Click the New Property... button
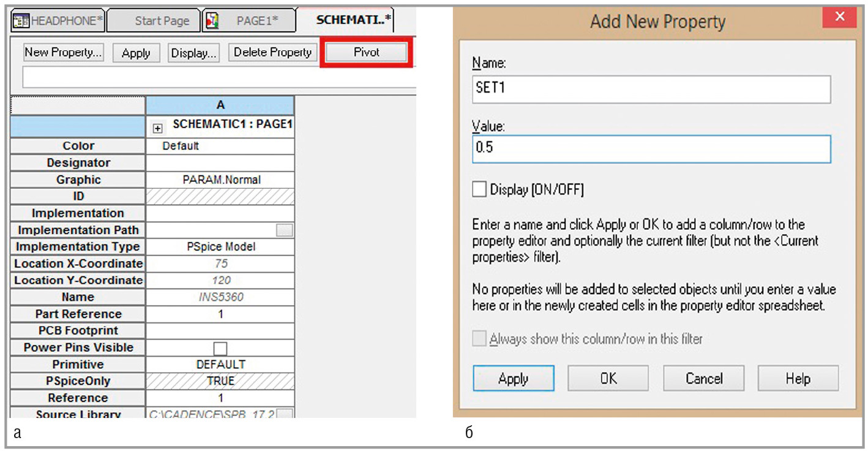Image resolution: width=868 pixels, height=451 pixels. (63, 53)
